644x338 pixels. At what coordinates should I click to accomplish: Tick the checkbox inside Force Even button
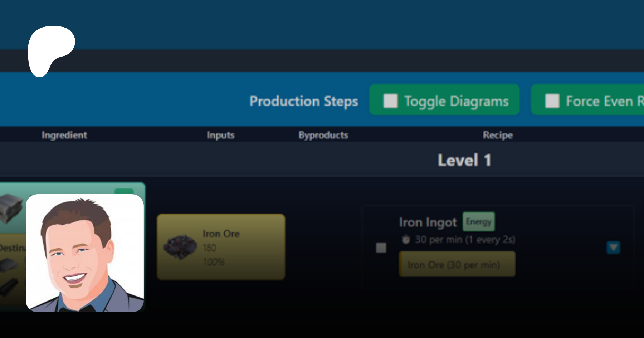pyautogui.click(x=552, y=101)
